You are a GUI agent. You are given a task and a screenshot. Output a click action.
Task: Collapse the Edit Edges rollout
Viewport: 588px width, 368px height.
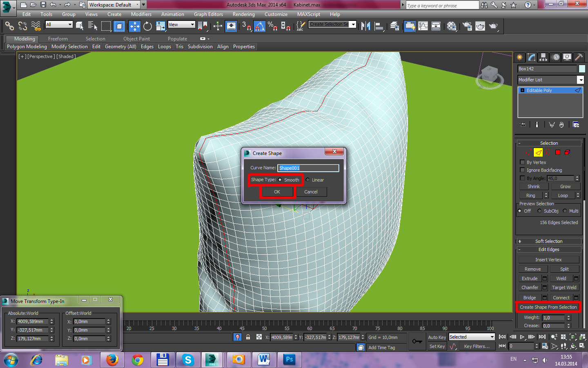point(549,249)
